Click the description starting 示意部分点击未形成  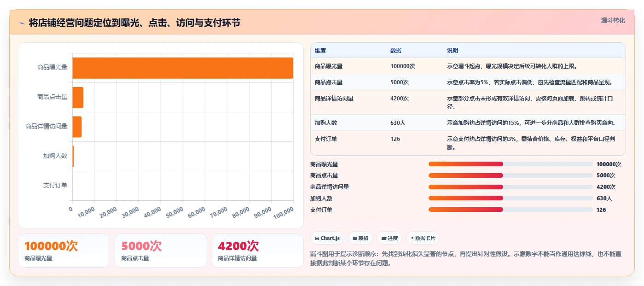point(530,102)
